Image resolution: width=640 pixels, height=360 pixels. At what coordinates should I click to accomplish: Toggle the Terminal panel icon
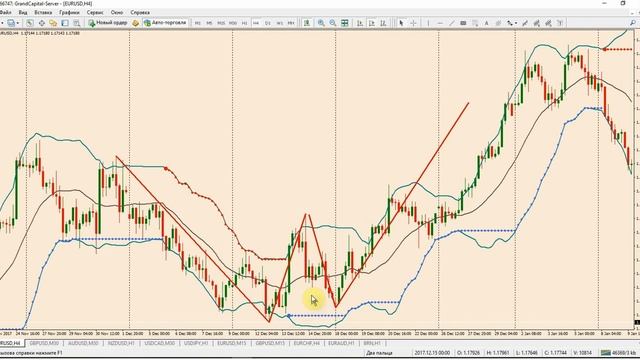(65, 23)
